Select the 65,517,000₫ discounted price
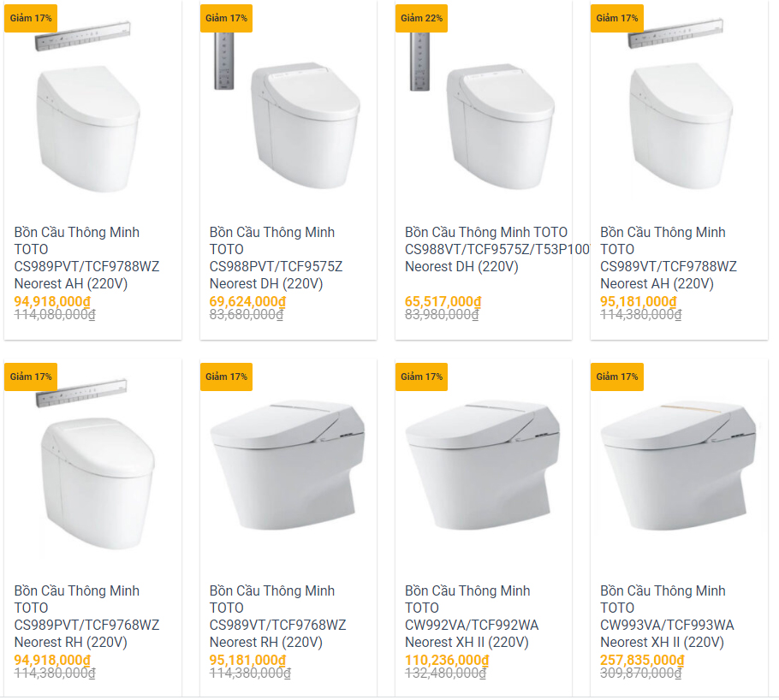The width and height of the screenshot is (779, 700). (443, 301)
